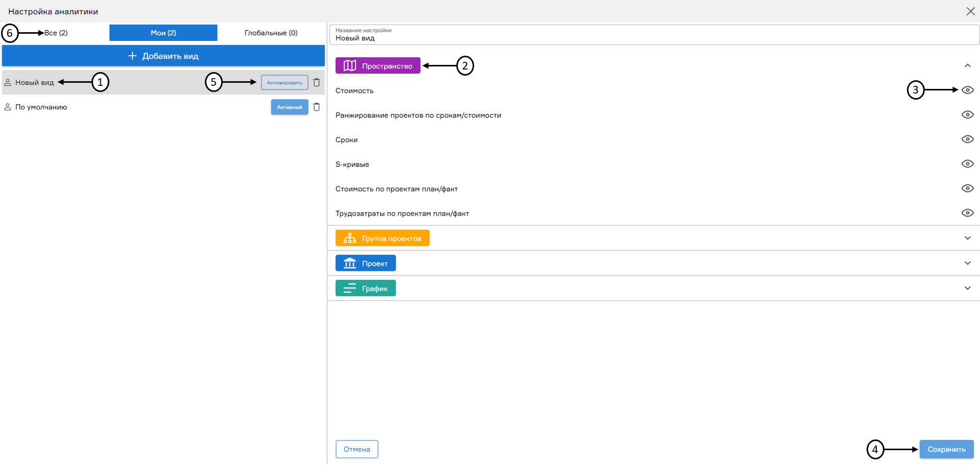Click the trash icon next to Новый вид
980x465 pixels.
click(x=317, y=82)
